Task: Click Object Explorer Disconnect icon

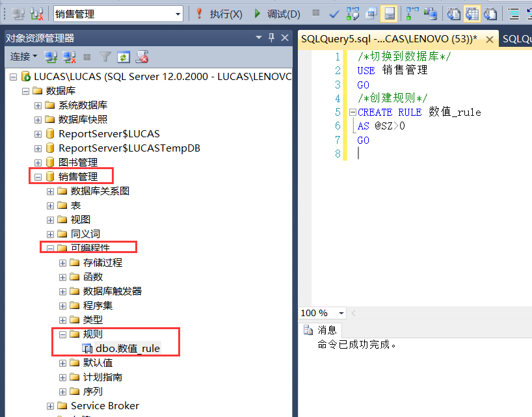Action: [x=69, y=57]
